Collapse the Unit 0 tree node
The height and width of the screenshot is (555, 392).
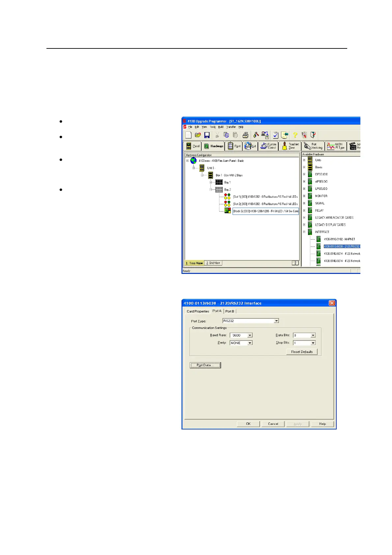[x=194, y=168]
